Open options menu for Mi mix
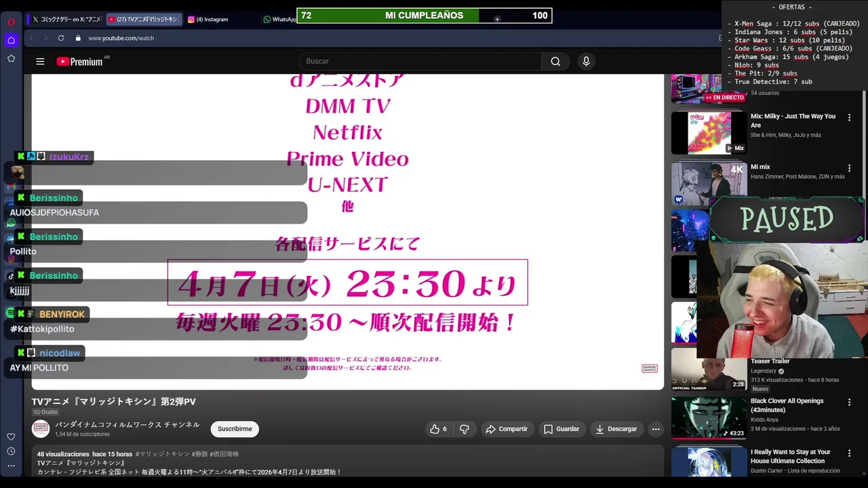The height and width of the screenshot is (488, 868). pos(849,168)
